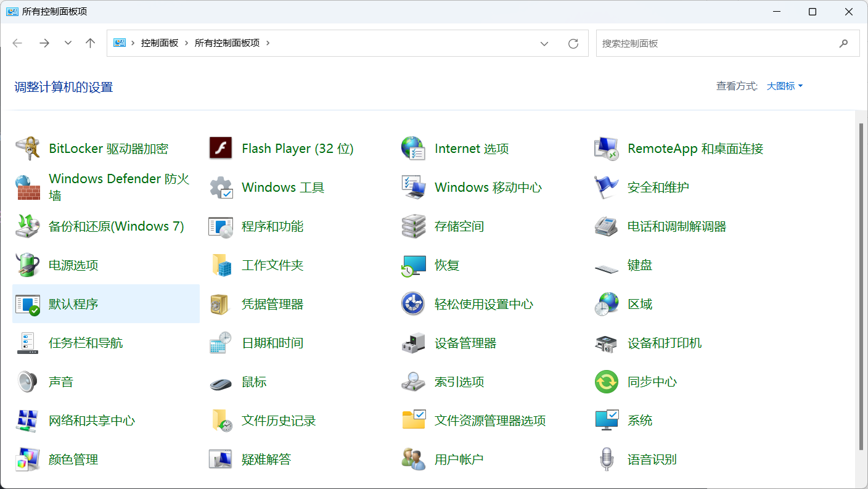Open the 颜色管理 icon

[28, 459]
